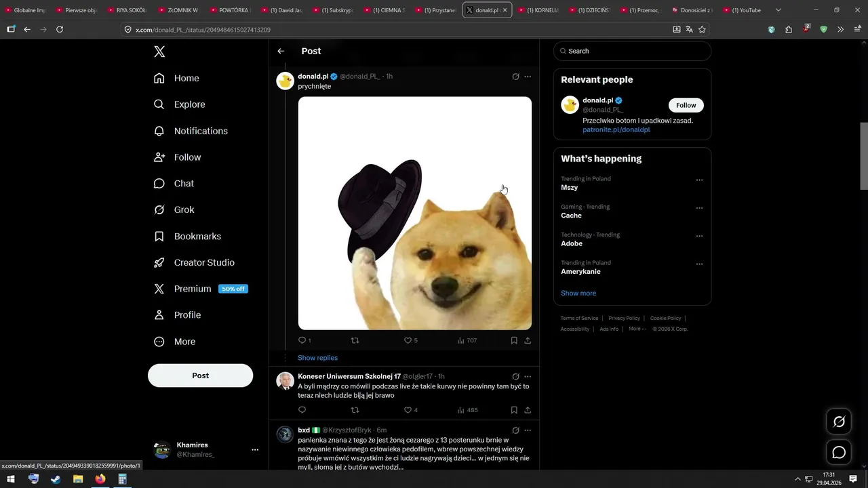The image size is (868, 488).
Task: Open account menu dots beside Khamires
Action: (255, 449)
